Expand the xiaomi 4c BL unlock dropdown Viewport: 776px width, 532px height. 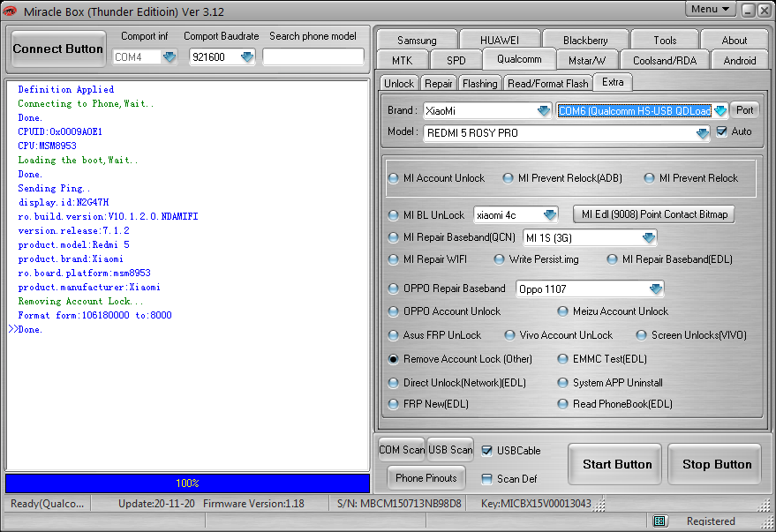[x=550, y=215]
